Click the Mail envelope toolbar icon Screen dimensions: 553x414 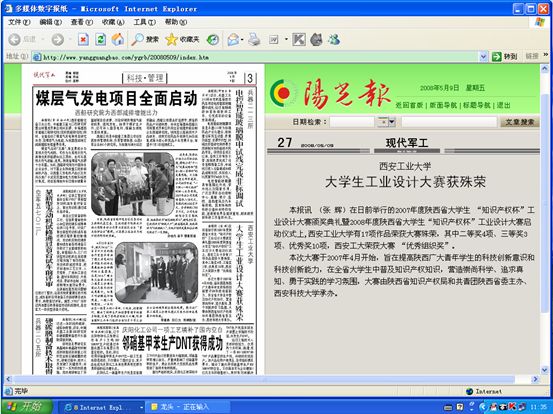tap(233, 39)
